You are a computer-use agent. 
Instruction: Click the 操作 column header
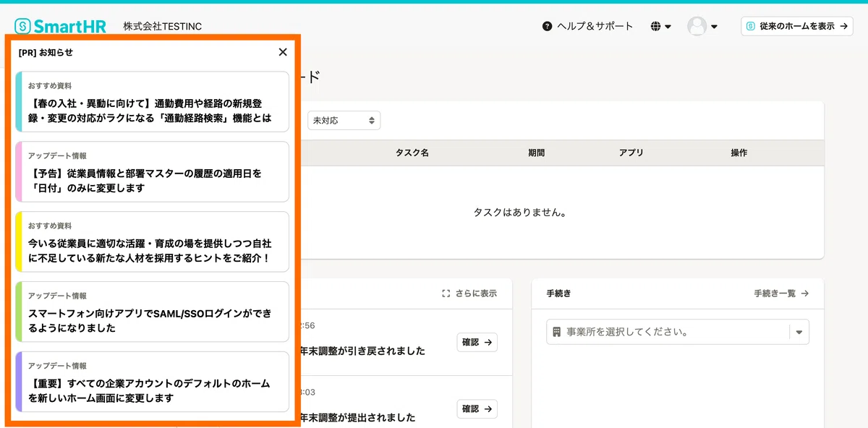739,153
